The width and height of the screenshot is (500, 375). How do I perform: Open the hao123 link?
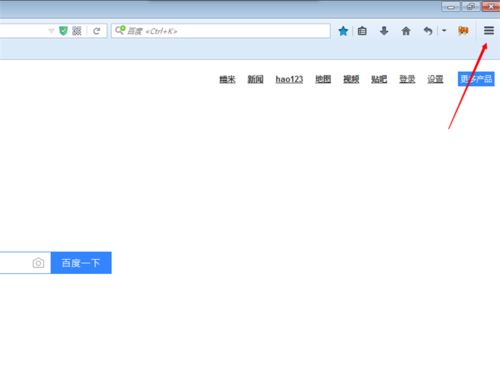click(x=289, y=79)
